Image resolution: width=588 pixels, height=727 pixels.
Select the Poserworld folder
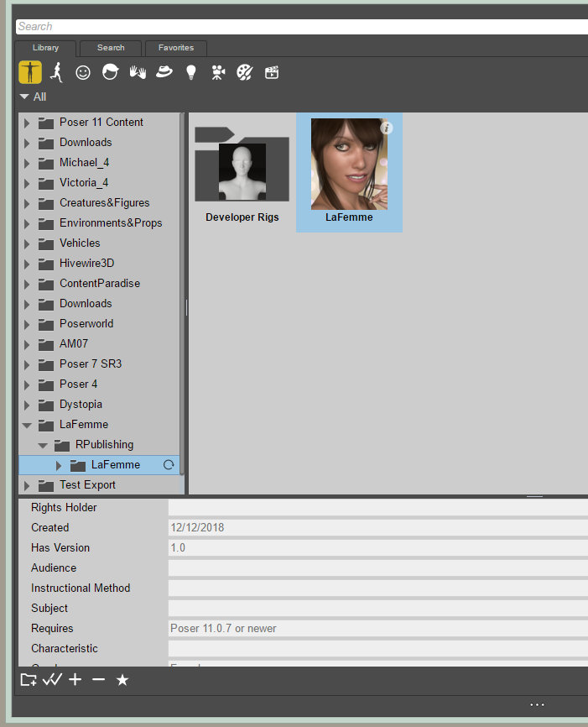[86, 324]
